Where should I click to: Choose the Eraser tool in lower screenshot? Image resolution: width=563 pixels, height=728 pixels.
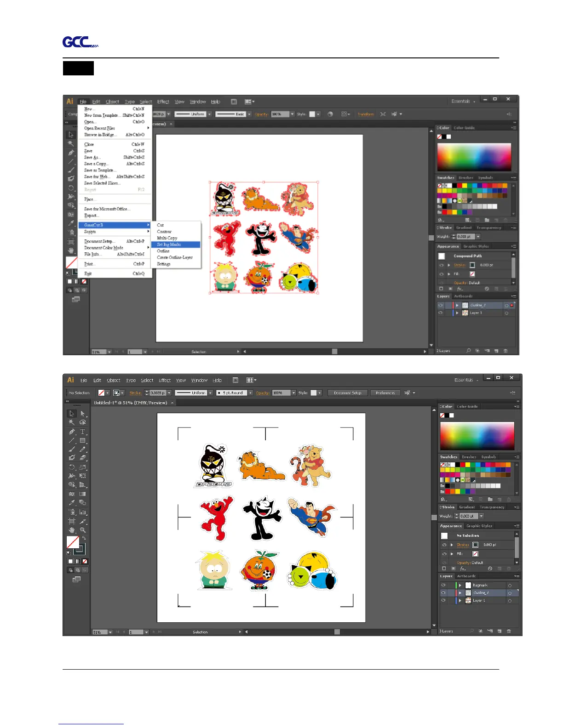point(83,458)
